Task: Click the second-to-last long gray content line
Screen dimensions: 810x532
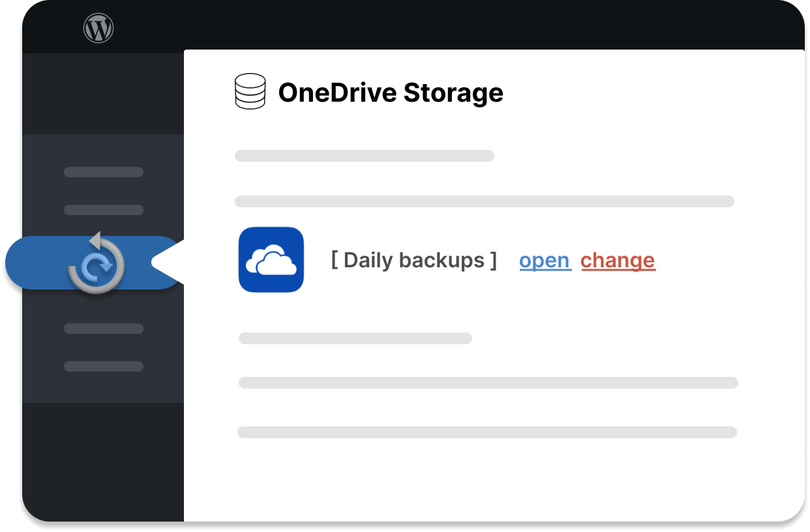Action: click(488, 383)
